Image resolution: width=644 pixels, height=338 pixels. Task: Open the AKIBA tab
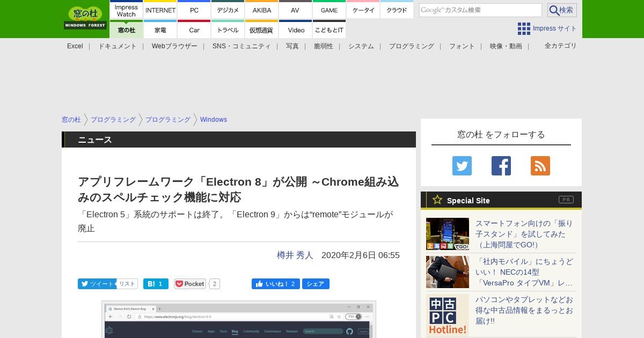tap(262, 10)
